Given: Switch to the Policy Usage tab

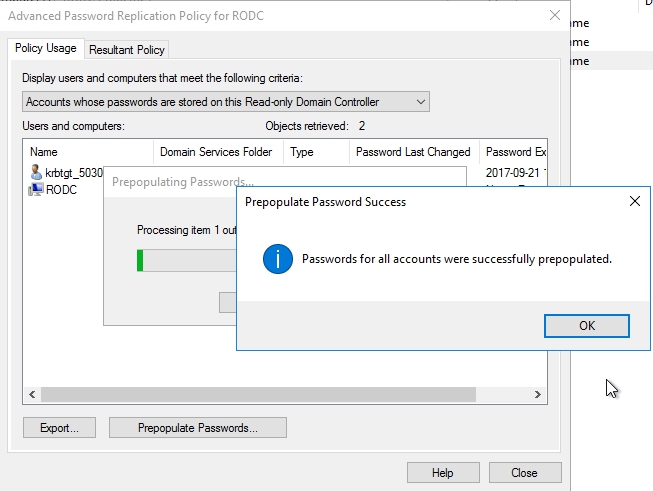Looking at the screenshot, I should [46, 48].
